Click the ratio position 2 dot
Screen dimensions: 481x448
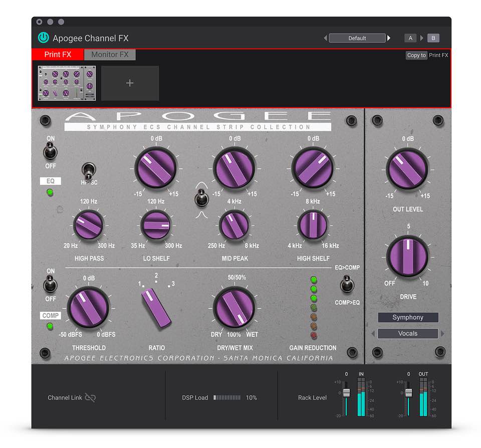click(156, 282)
